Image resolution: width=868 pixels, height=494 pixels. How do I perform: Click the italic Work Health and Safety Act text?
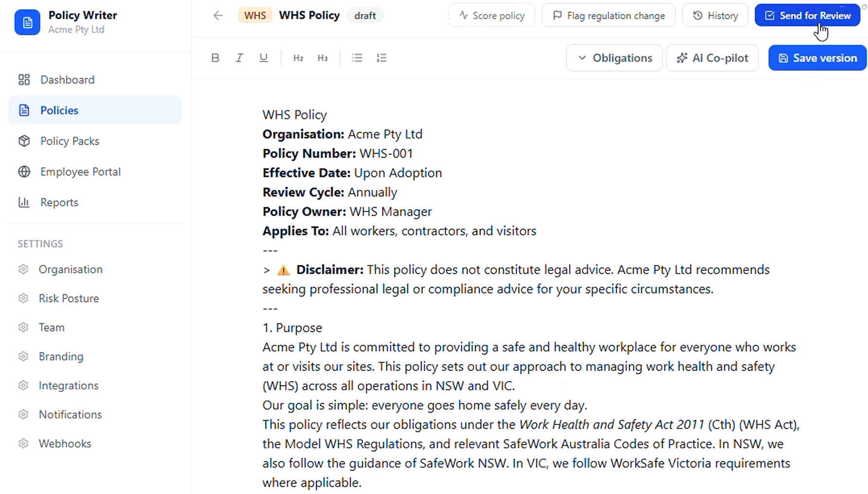pos(611,424)
